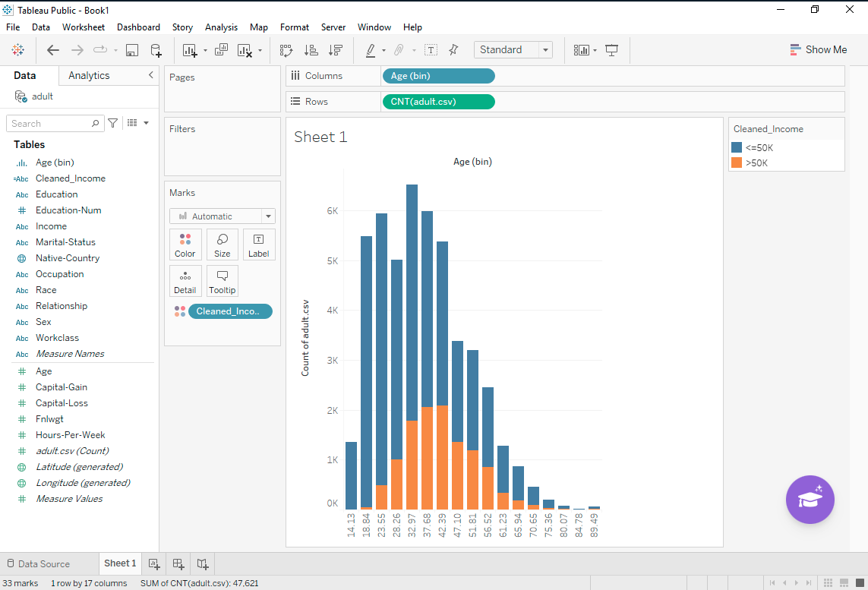Select the Swap Rows and Columns tool
Viewport: 868px width, 590px height.
pyautogui.click(x=286, y=49)
